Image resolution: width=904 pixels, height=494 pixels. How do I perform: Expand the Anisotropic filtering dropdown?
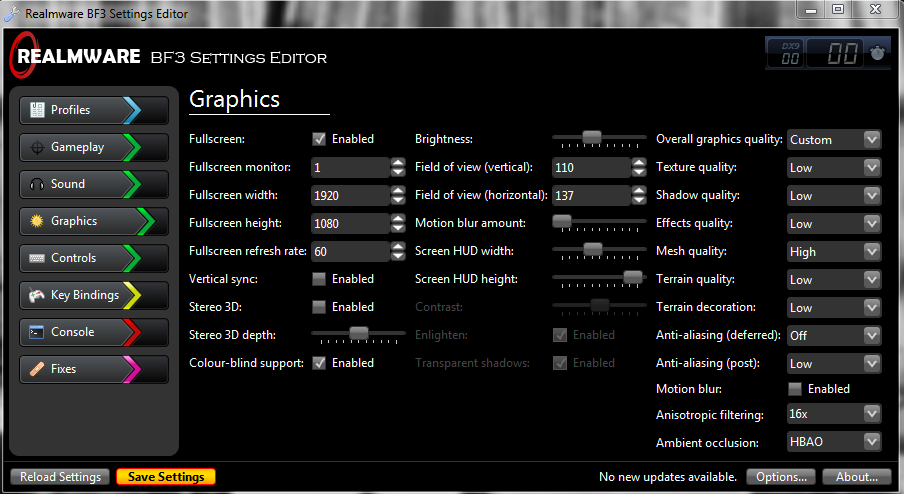tap(834, 413)
